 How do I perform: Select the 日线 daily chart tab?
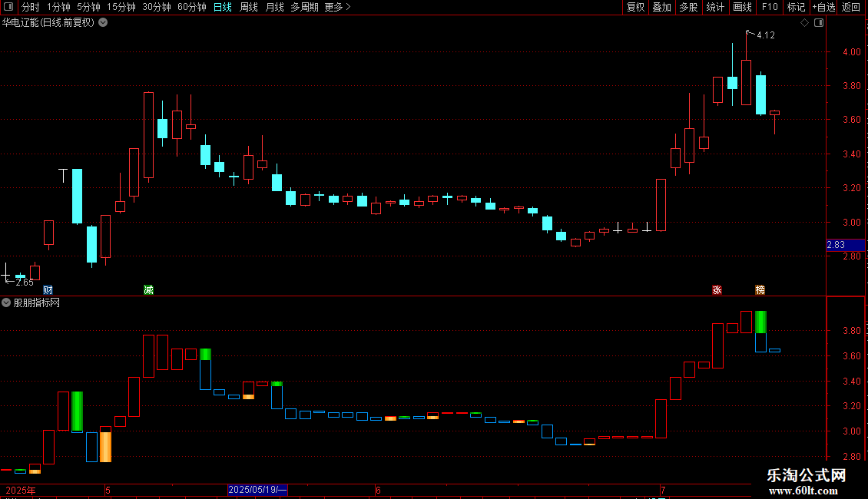coord(223,7)
